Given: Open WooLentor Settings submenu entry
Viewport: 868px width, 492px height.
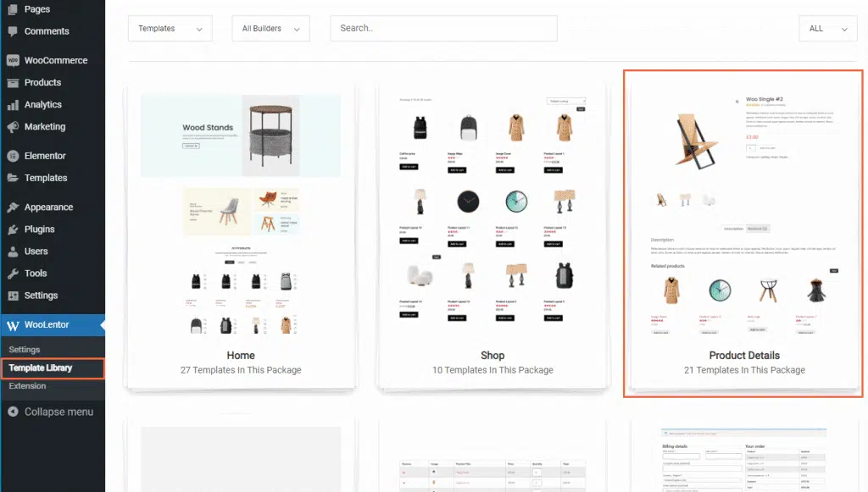Looking at the screenshot, I should coord(24,348).
